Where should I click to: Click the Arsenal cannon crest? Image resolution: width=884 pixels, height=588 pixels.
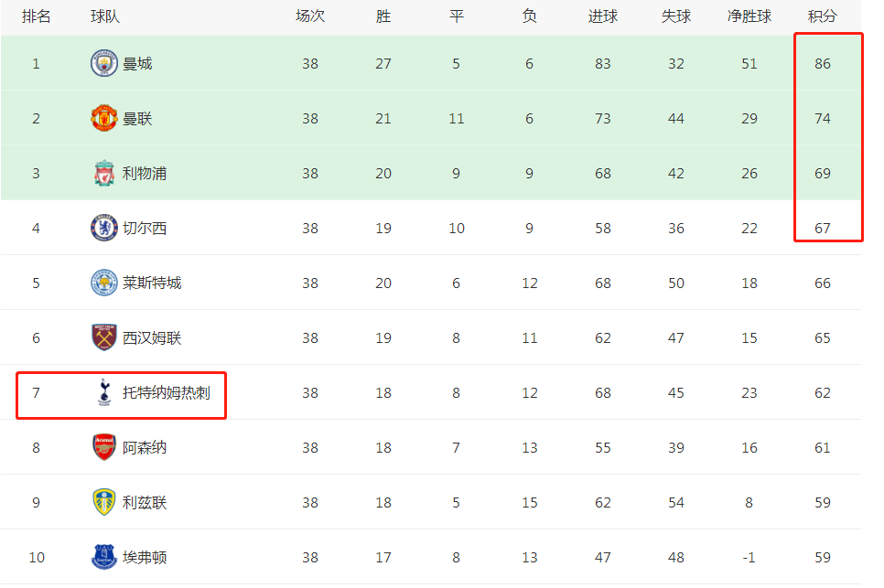point(103,447)
